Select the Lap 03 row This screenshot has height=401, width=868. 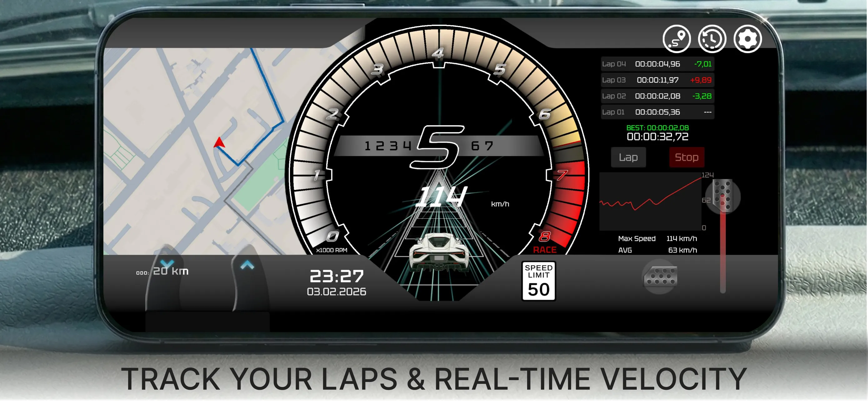click(657, 80)
